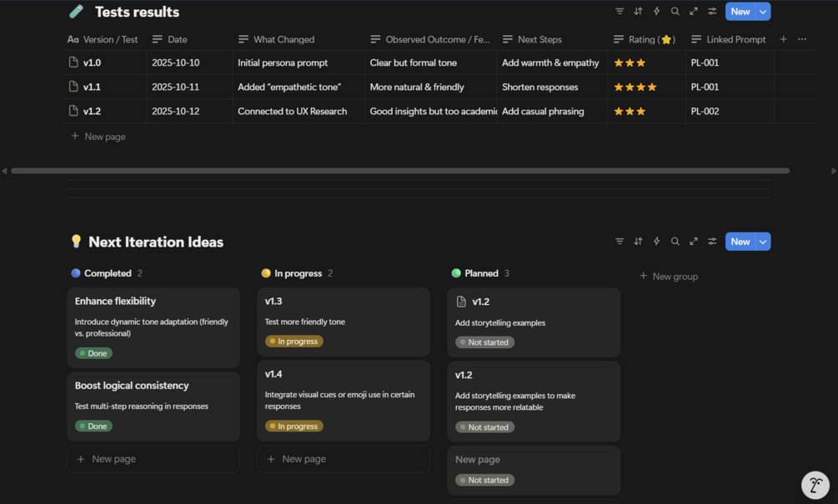The width and height of the screenshot is (838, 504).
Task: Open automations lightning icon in Tests results
Action: click(656, 12)
